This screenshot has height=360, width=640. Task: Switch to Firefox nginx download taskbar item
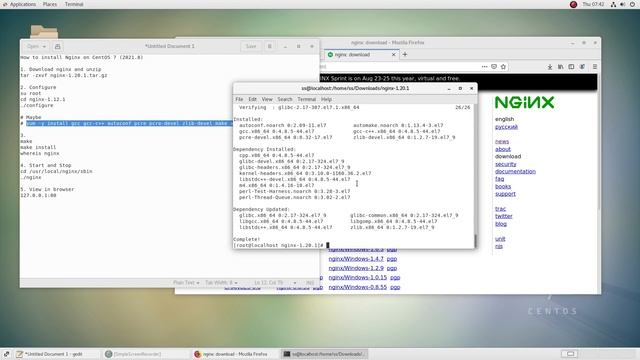(x=235, y=354)
